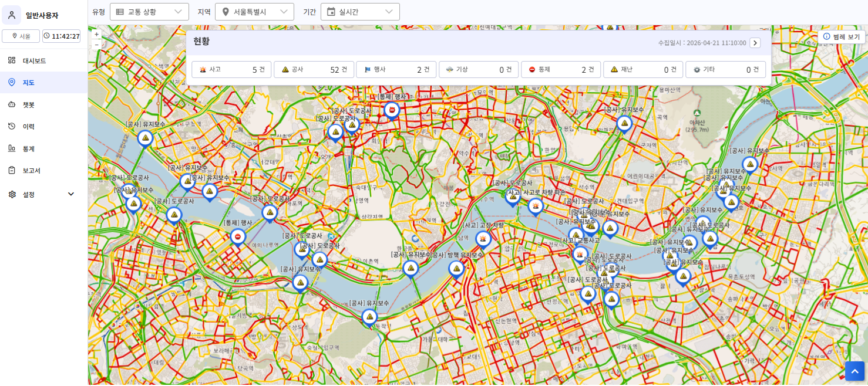Select the 기타 0건 status card
This screenshot has width=868, height=386.
[725, 69]
